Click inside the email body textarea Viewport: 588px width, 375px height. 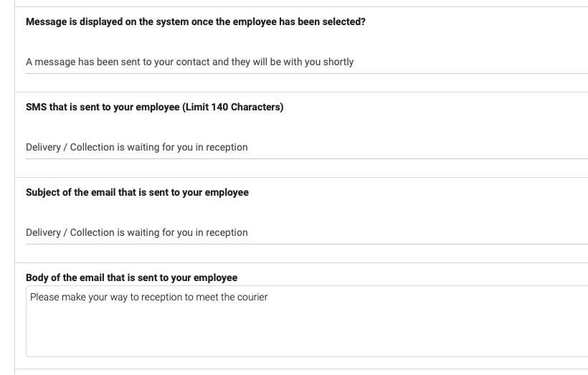point(307,321)
